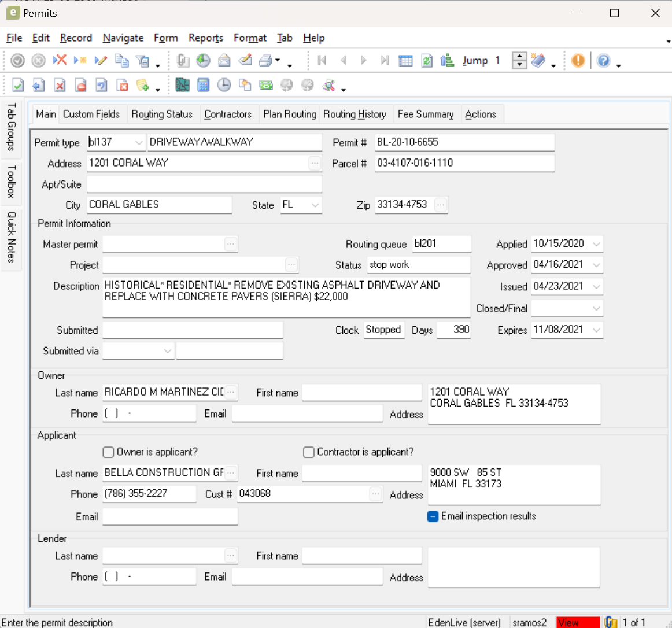Open the printer icon in toolbar
This screenshot has width=672, height=628.
click(x=265, y=61)
